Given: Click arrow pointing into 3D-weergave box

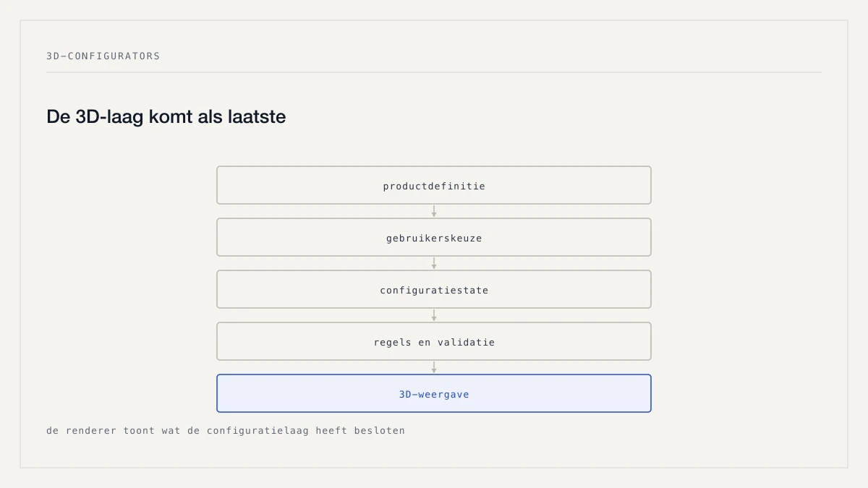Looking at the screenshot, I should point(434,367).
